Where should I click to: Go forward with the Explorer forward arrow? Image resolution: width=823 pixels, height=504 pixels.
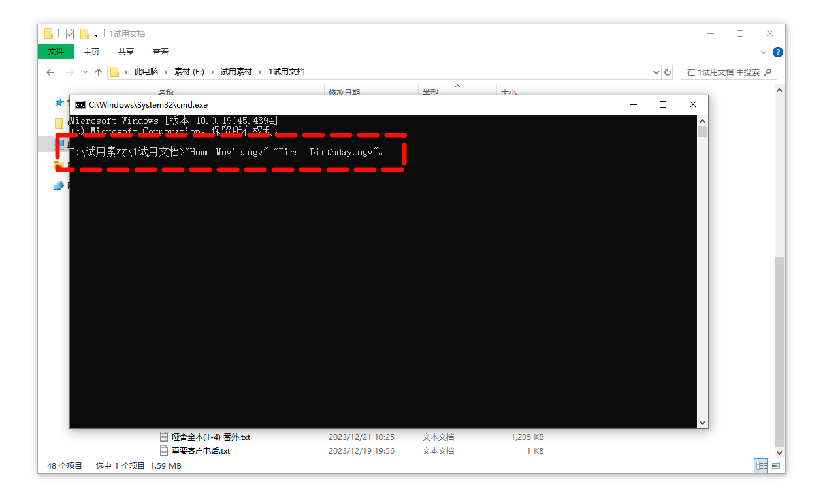point(70,72)
